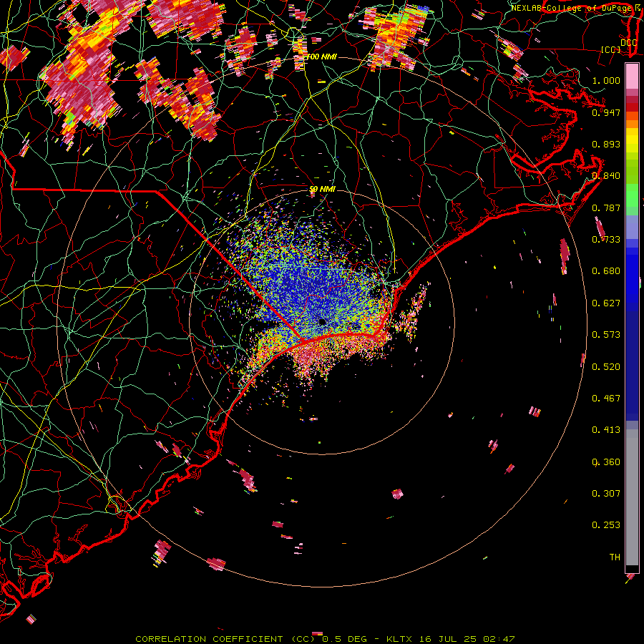644x644 pixels.
Task: Select the 0.413 scale value
Action: [606, 430]
